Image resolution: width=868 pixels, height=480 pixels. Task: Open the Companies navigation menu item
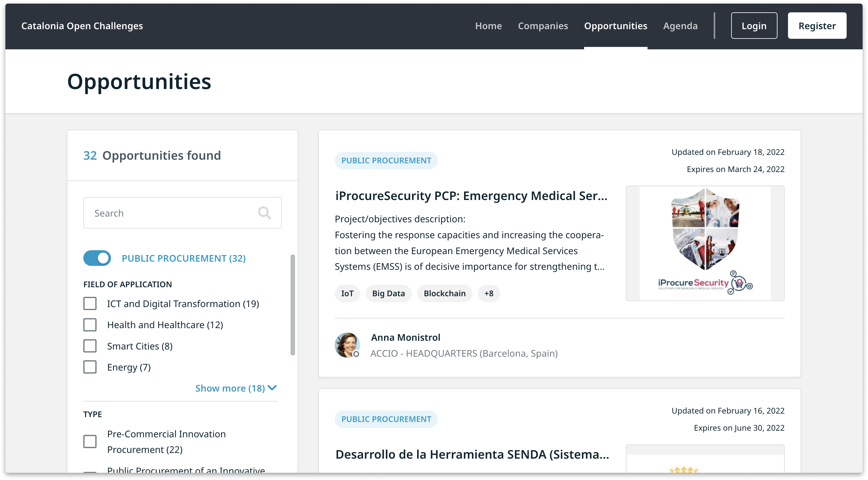pos(542,26)
